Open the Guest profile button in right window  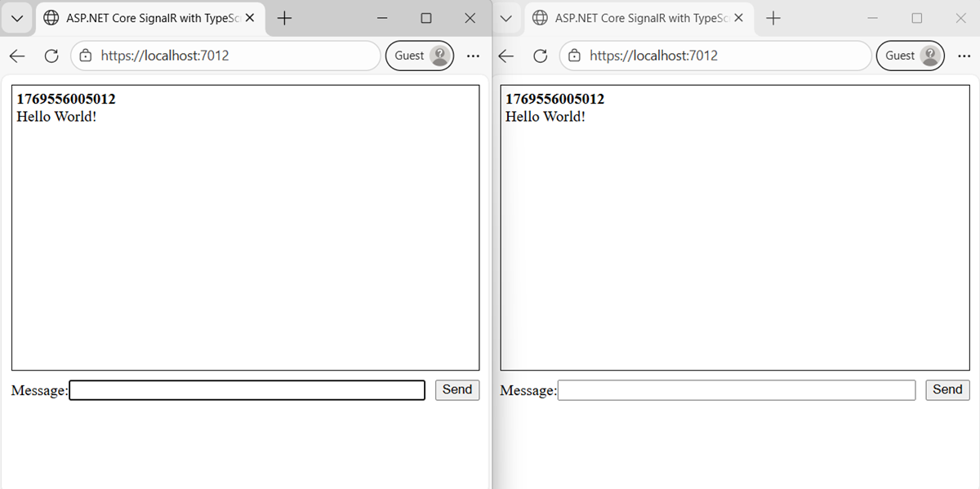pyautogui.click(x=910, y=56)
